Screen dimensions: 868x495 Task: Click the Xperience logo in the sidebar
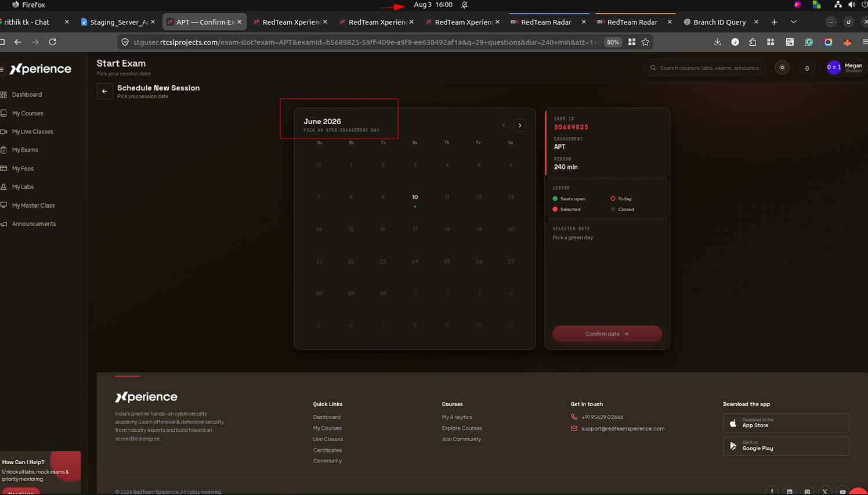click(41, 69)
